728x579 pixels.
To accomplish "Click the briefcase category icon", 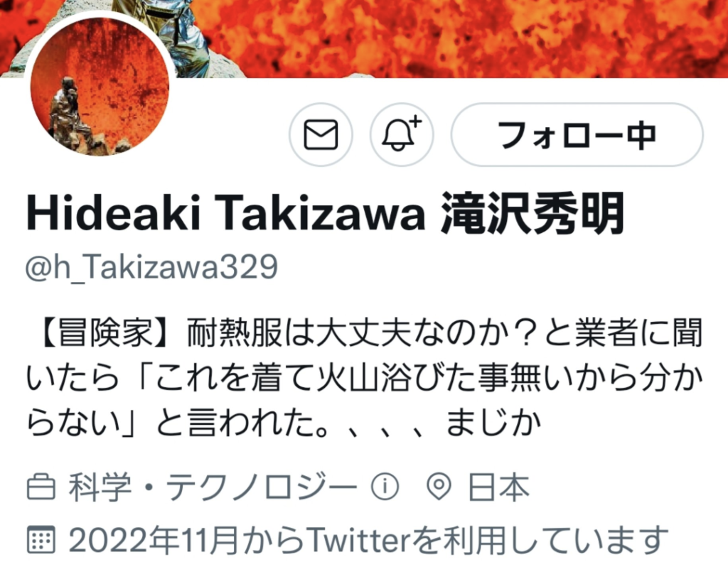I will [41, 487].
